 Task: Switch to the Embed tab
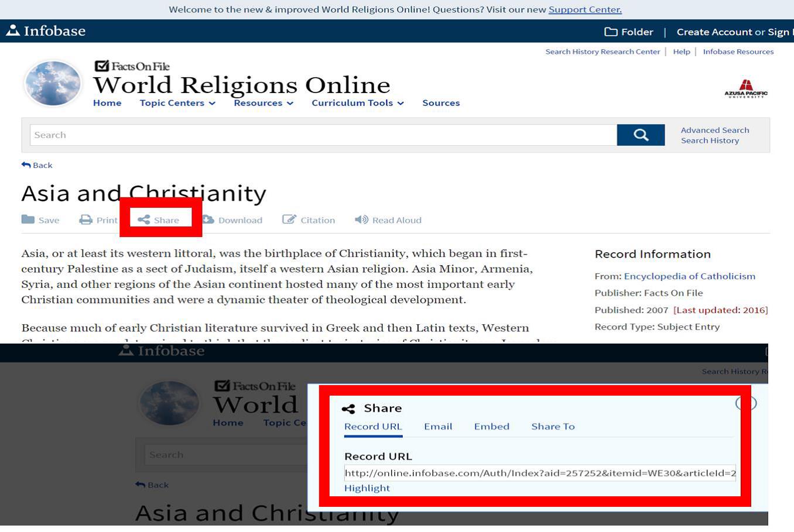492,427
